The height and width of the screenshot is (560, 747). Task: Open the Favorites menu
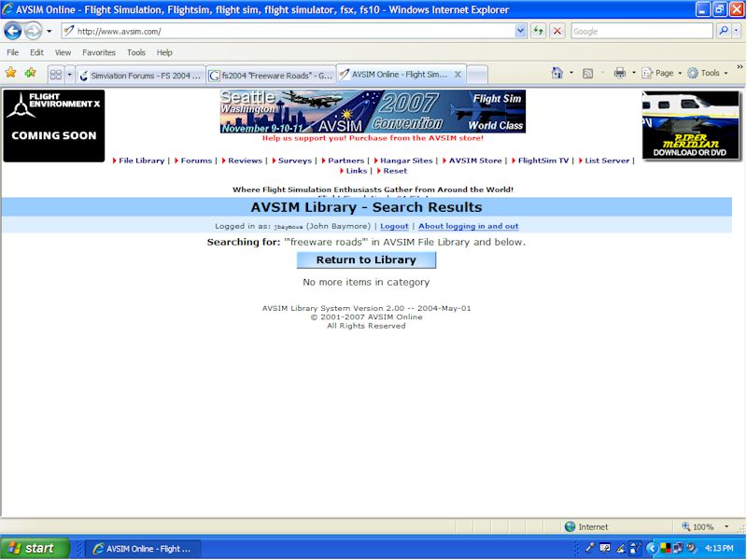pyautogui.click(x=99, y=52)
